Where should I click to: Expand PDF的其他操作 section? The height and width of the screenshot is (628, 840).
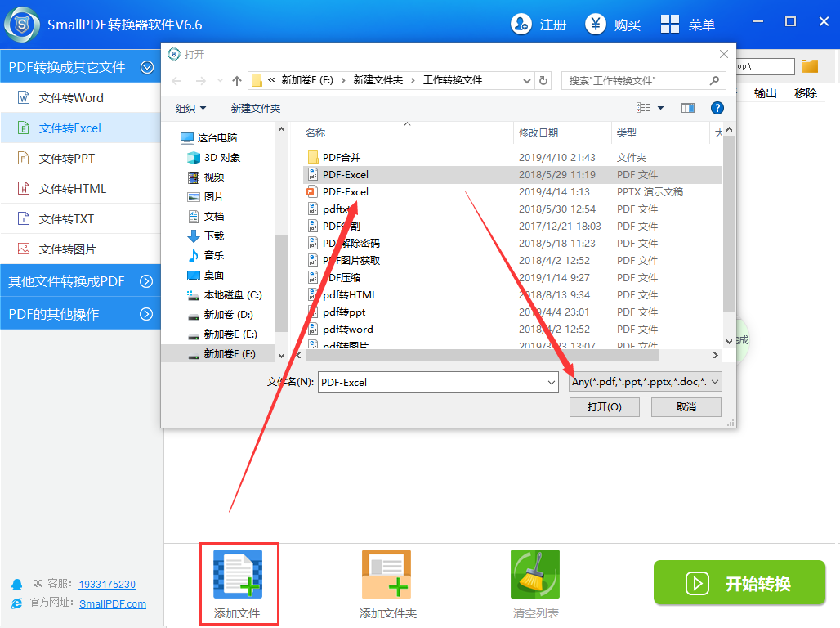click(146, 314)
